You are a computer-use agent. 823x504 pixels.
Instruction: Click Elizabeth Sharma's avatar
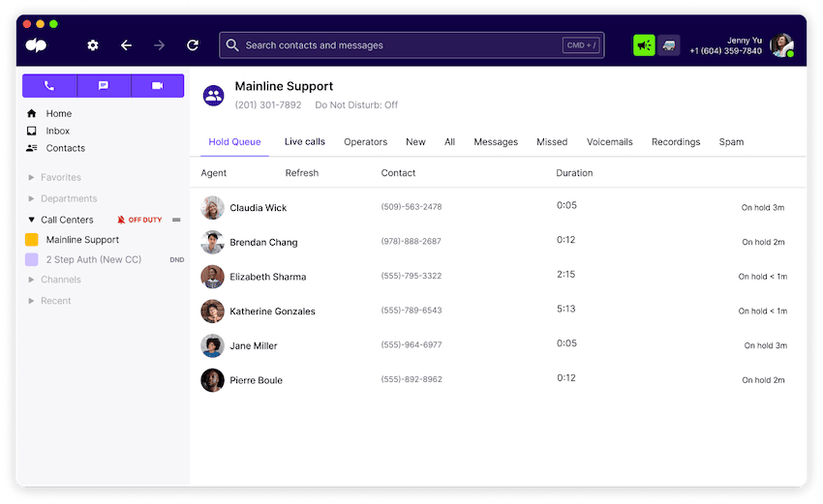click(x=213, y=277)
